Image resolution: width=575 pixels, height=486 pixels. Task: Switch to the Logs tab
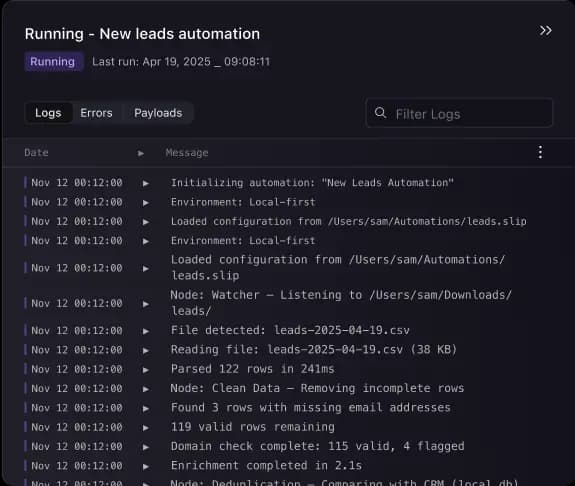tap(48, 113)
